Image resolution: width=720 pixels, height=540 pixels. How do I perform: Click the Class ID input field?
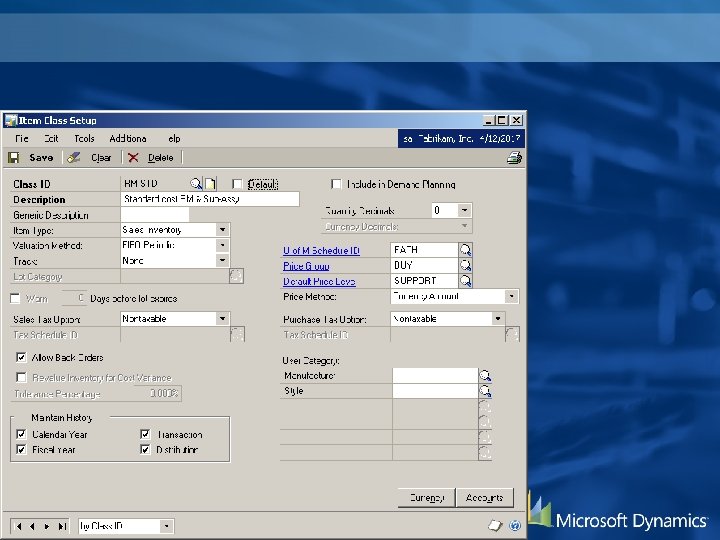point(154,184)
